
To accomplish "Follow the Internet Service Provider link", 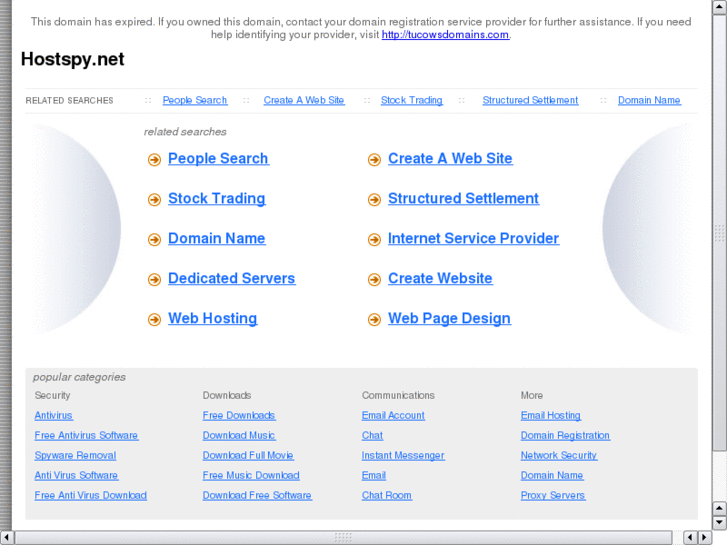I will 473,238.
